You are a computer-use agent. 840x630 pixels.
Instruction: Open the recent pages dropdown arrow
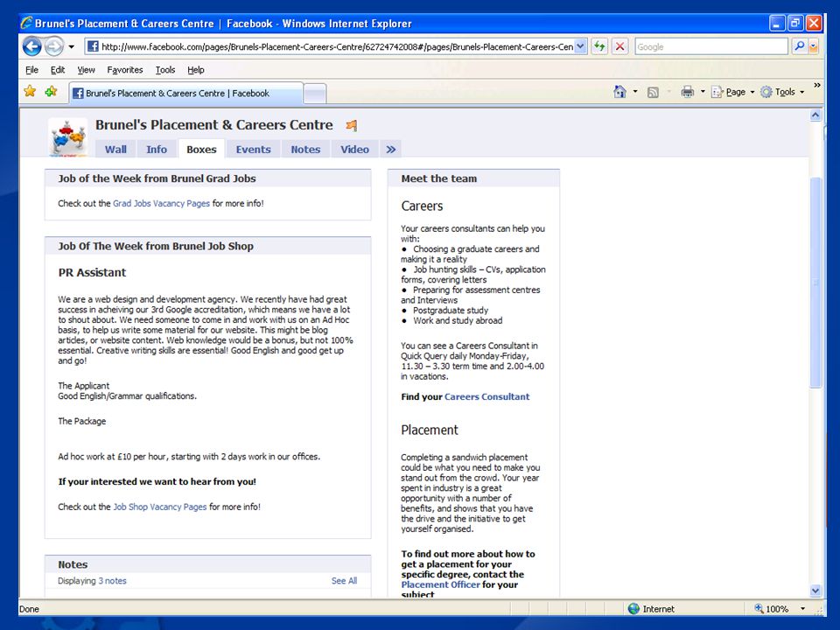click(x=71, y=46)
